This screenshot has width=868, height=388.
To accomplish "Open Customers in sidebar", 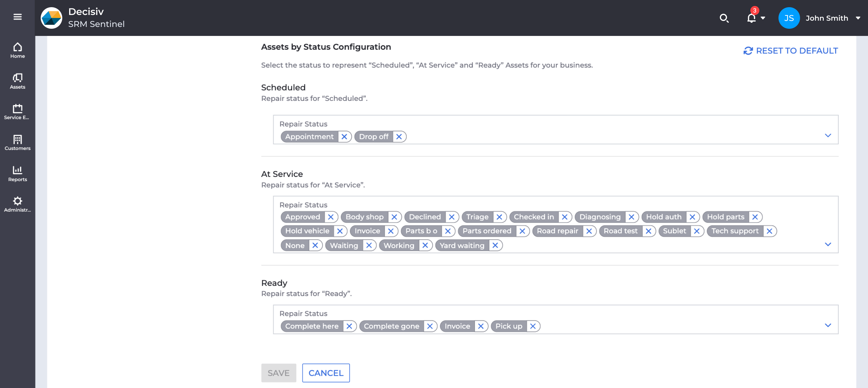I will (18, 143).
